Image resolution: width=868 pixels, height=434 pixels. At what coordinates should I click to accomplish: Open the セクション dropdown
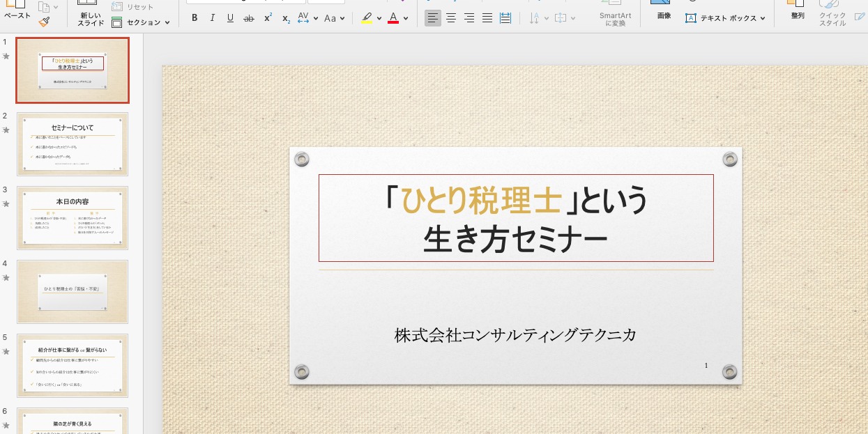[141, 22]
